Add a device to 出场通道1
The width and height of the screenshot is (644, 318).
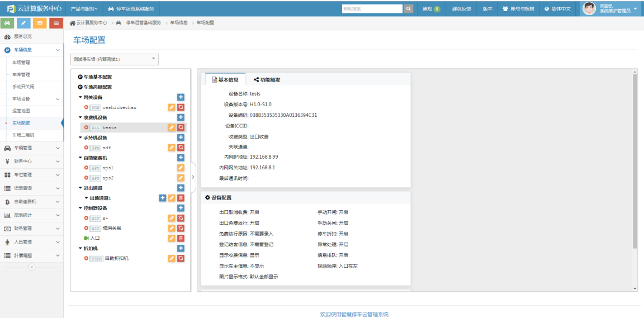click(163, 198)
